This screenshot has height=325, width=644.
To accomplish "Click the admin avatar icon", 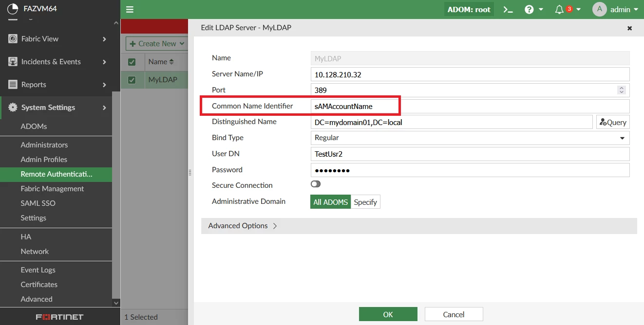I will tap(599, 9).
